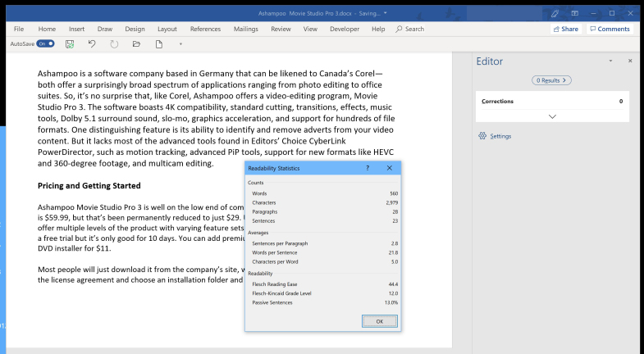Viewport: 644px width, 354px height.
Task: Close the Readability Statistics dialog
Action: pos(390,168)
